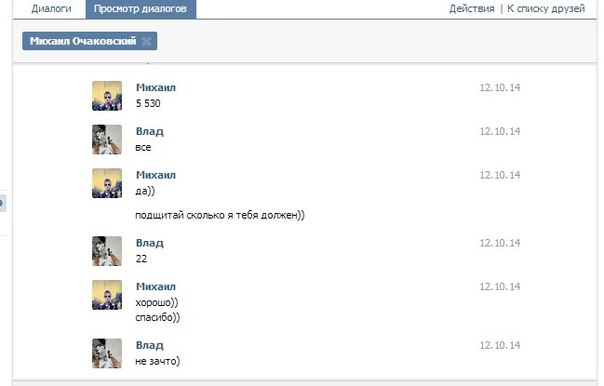Screen dimensions: 604x386
Task: Open Михаил's avatar next to 5 530
Action: pos(107,96)
